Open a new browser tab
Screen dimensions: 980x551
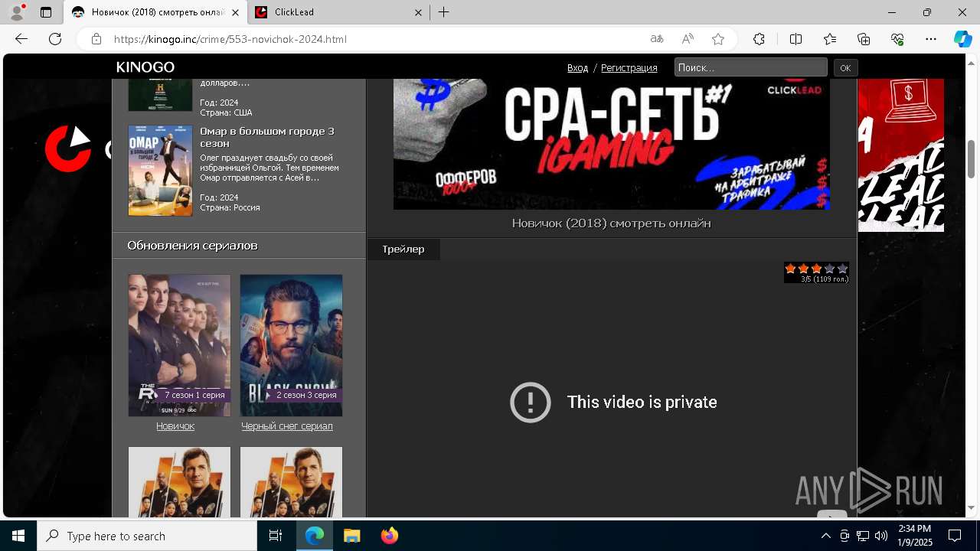(444, 12)
